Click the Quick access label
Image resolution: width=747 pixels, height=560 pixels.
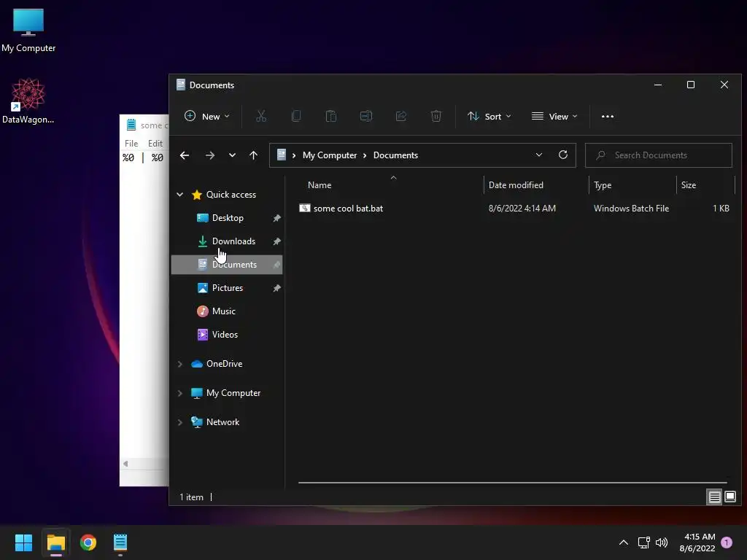(231, 194)
